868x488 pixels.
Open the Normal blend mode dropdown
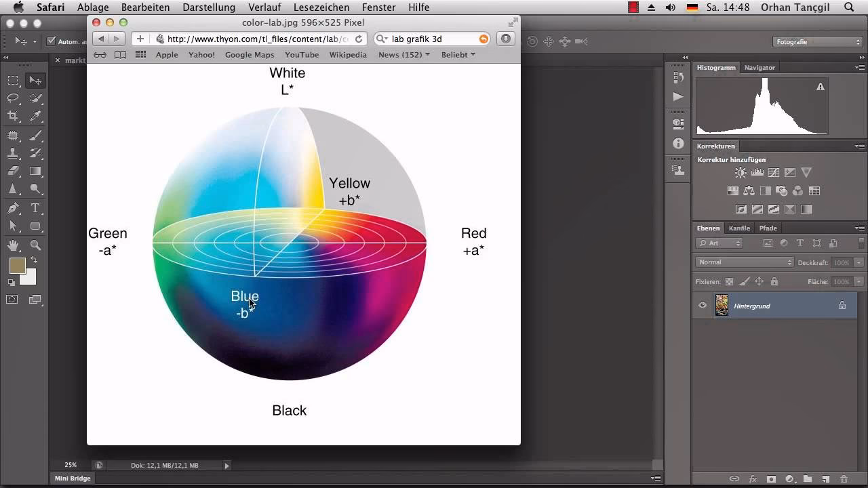tap(744, 262)
